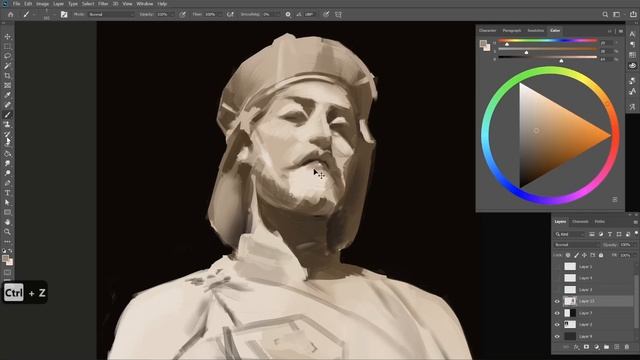Switch to the Paragraph tab
Viewport: 640px width, 360px height.
(512, 31)
